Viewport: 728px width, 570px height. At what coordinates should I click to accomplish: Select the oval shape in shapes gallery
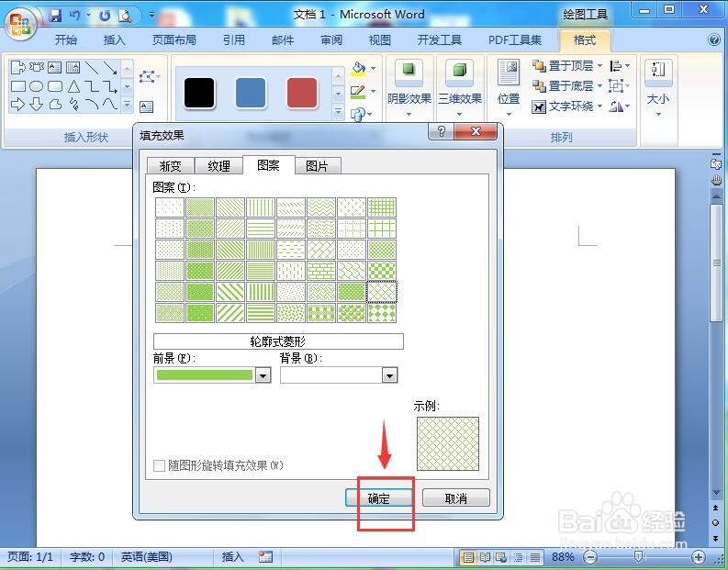pos(36,86)
